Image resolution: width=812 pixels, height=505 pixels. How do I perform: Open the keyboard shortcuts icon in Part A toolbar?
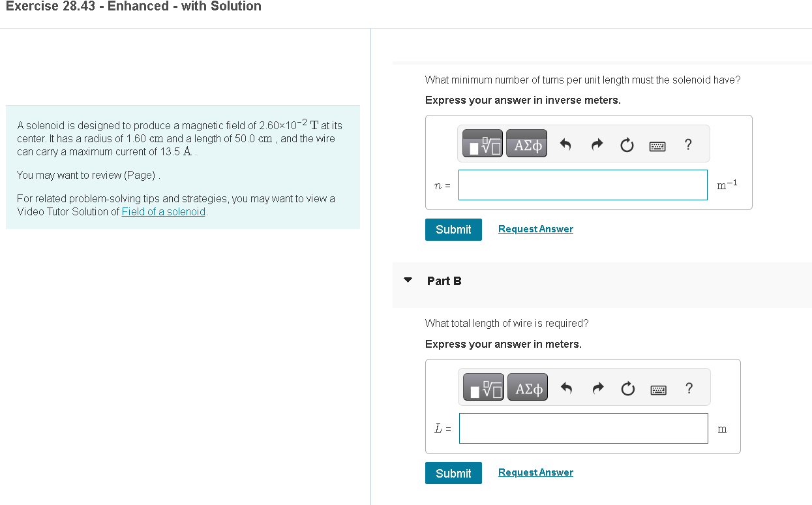657,145
